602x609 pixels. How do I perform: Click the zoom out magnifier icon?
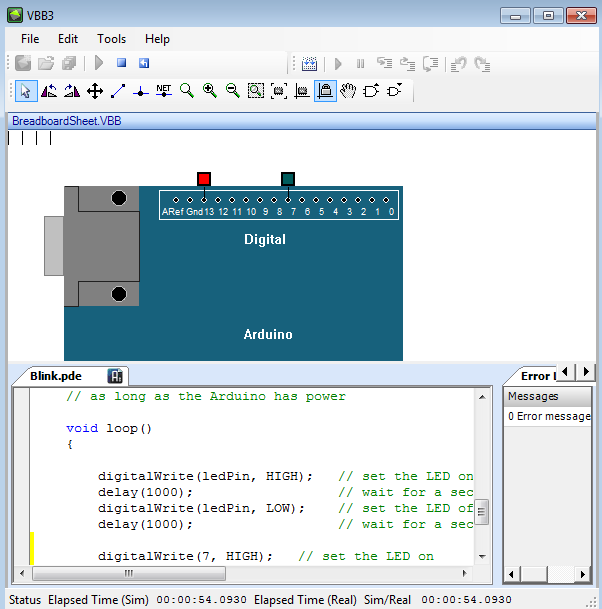tap(233, 91)
